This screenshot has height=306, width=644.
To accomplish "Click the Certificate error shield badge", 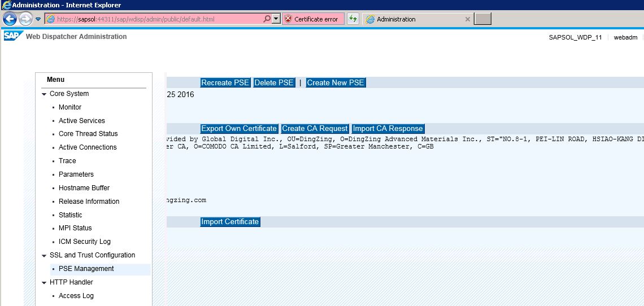I will click(x=289, y=19).
